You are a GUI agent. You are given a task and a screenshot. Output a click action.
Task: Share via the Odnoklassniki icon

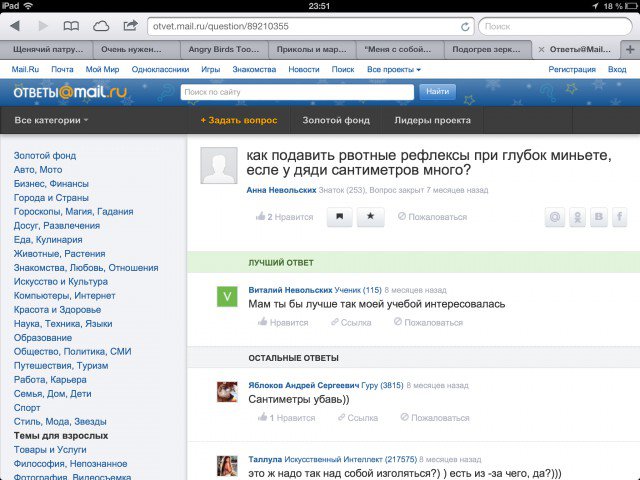click(x=577, y=217)
